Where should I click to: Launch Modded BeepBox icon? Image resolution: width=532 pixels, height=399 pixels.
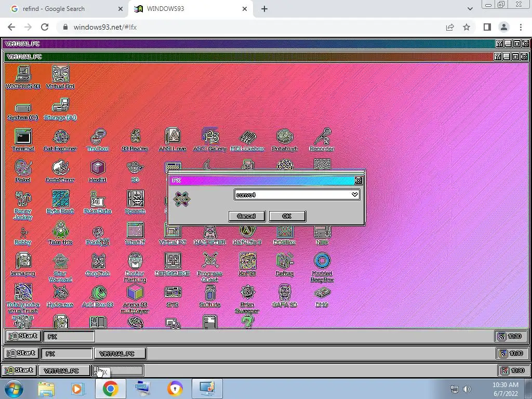[322, 268]
